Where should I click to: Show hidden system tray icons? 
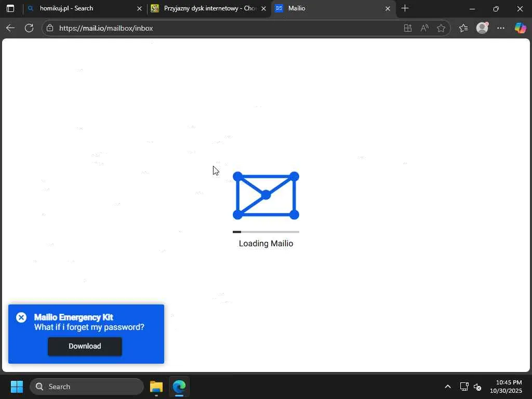448,387
